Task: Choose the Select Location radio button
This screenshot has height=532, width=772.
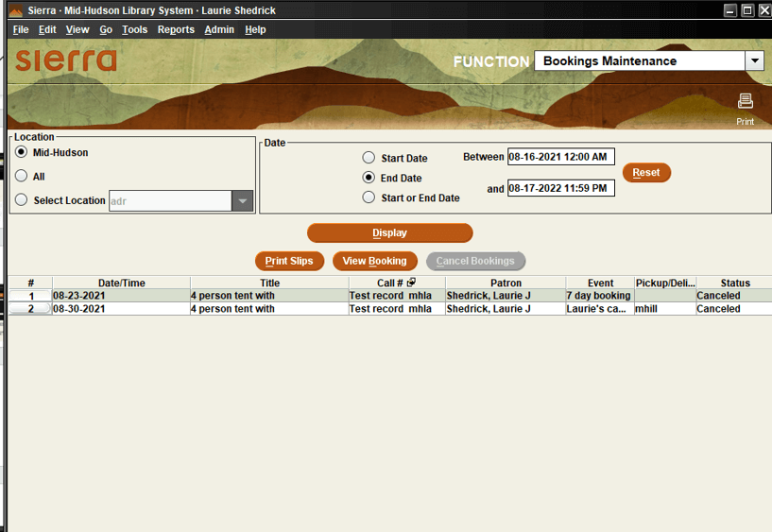Action: (21, 199)
